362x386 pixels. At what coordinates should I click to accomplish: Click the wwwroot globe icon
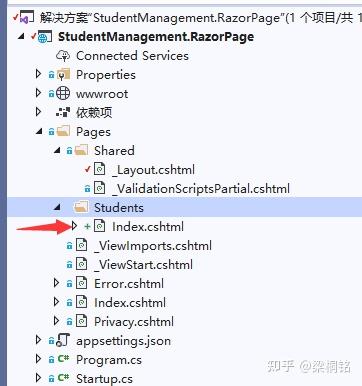(x=63, y=93)
